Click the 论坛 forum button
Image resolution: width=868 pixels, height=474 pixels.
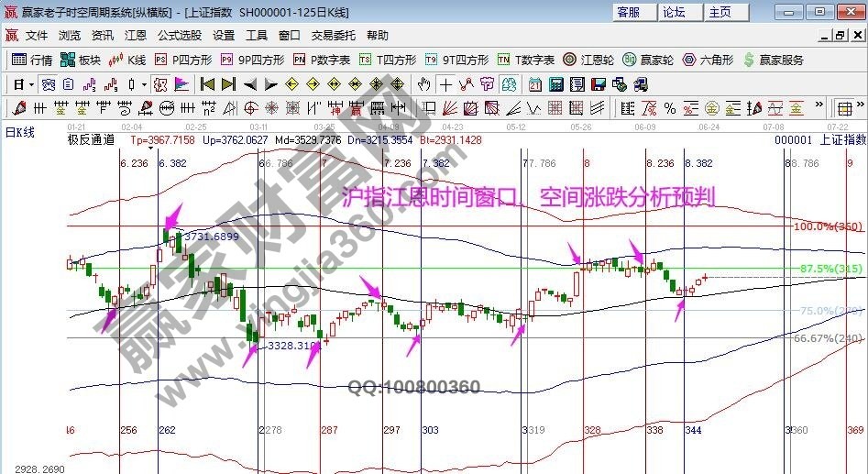(674, 12)
